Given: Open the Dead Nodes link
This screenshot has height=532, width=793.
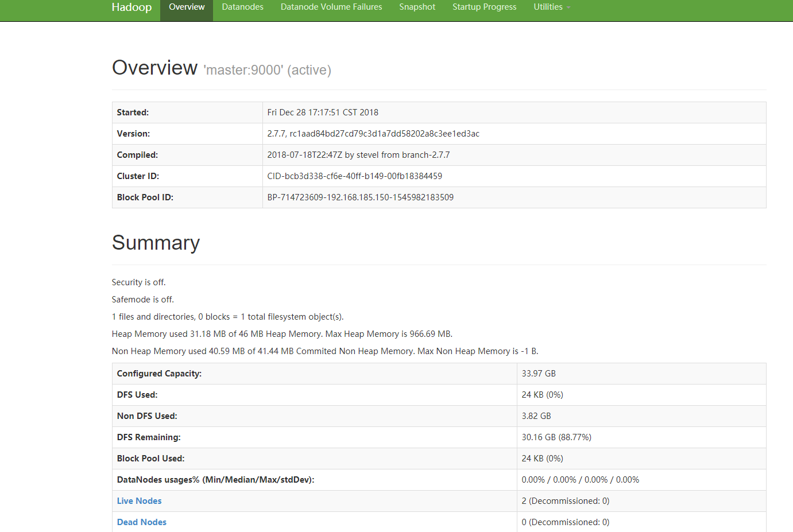Looking at the screenshot, I should pos(142,522).
